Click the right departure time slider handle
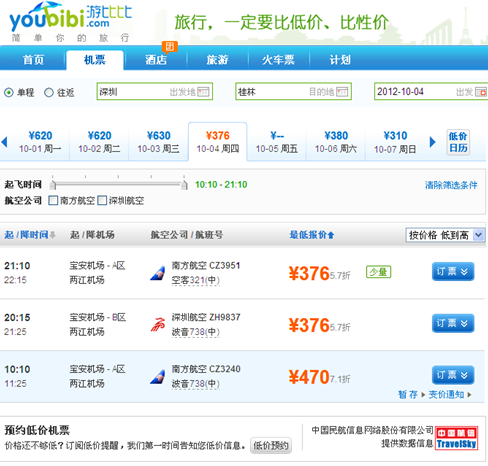The image size is (488, 466). (184, 185)
